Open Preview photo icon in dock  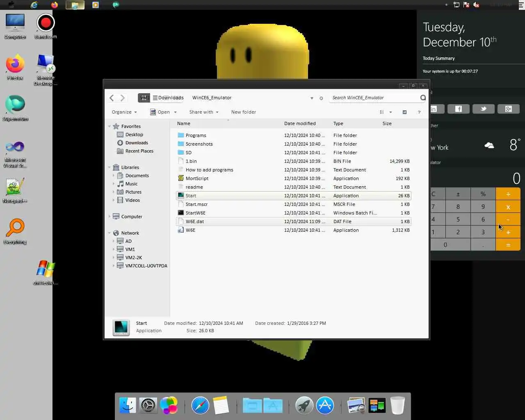click(x=356, y=406)
